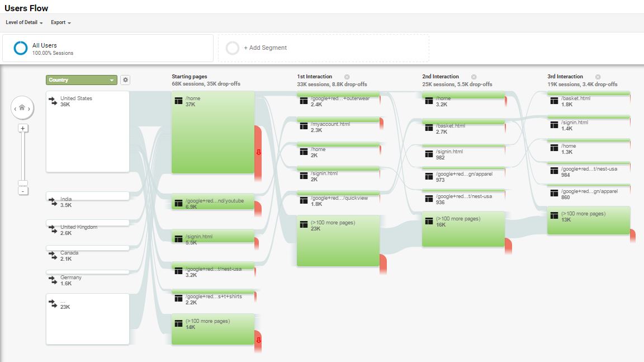
Task: Click United States traffic arrow icon
Action: coord(53,101)
